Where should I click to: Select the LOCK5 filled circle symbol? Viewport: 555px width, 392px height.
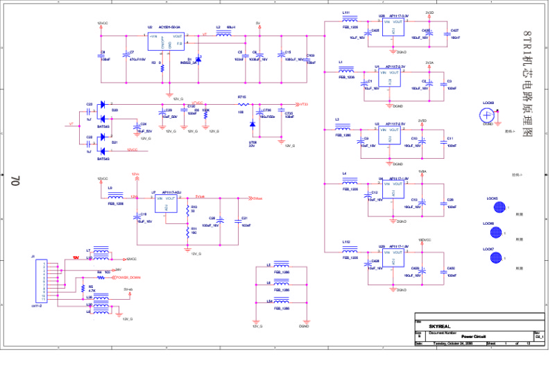[x=499, y=207]
